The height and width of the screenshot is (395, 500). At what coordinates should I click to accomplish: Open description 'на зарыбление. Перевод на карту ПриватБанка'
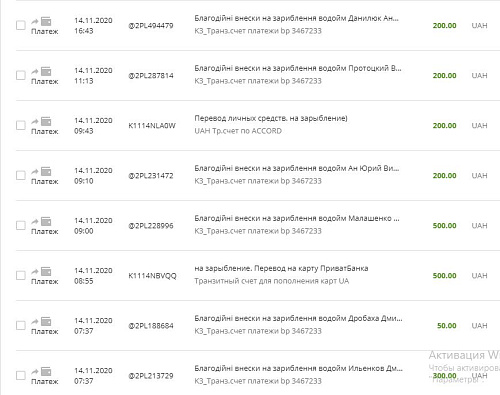(x=281, y=268)
